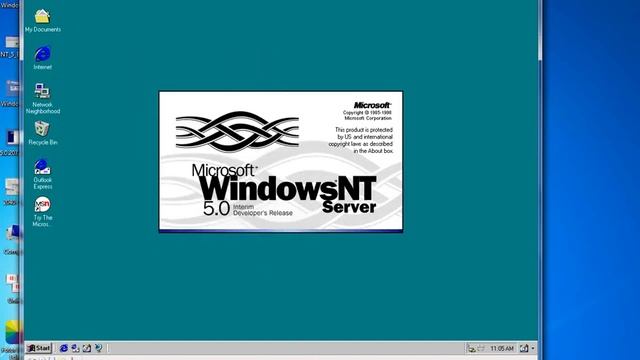Launch Internet Explorer from Quick Launch
The width and height of the screenshot is (640, 360).
click(x=64, y=348)
